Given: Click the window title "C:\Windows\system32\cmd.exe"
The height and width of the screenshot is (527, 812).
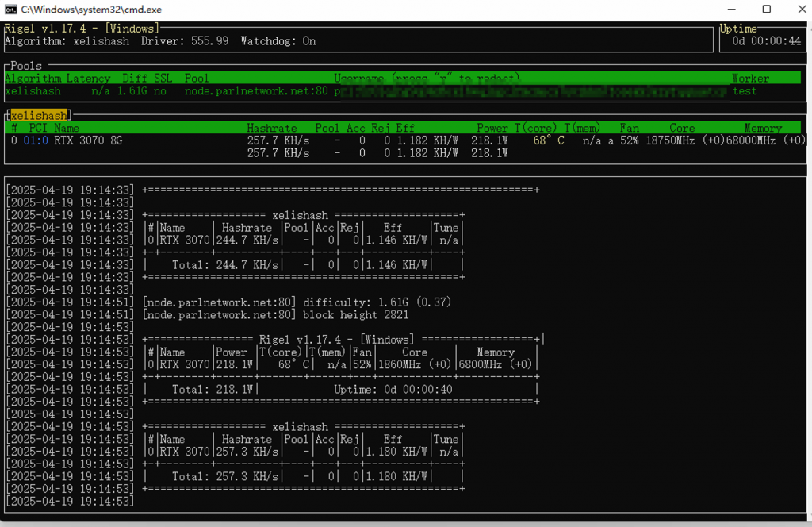Looking at the screenshot, I should coord(92,10).
